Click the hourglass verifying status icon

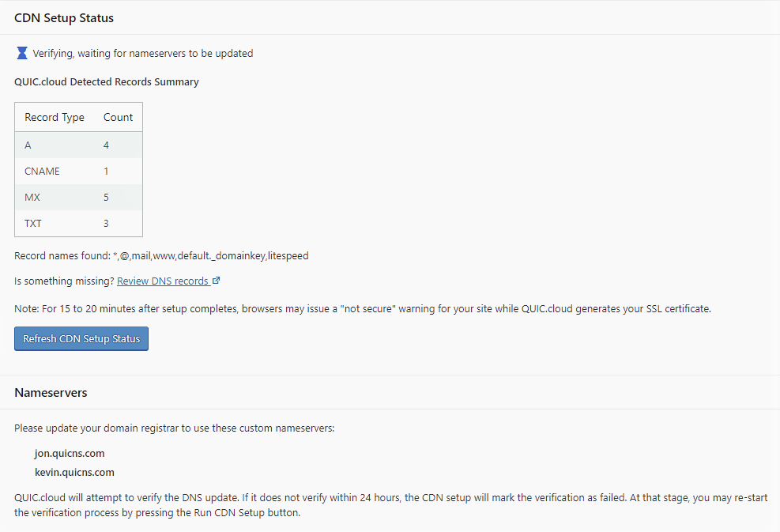[x=22, y=53]
